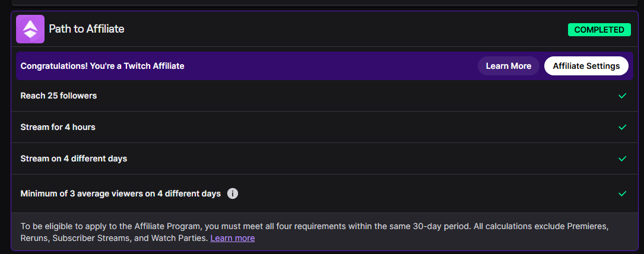Screen dimensions: 644x254
Task: Click the checkmark for Stream on 4 different days
Action: pos(622,158)
